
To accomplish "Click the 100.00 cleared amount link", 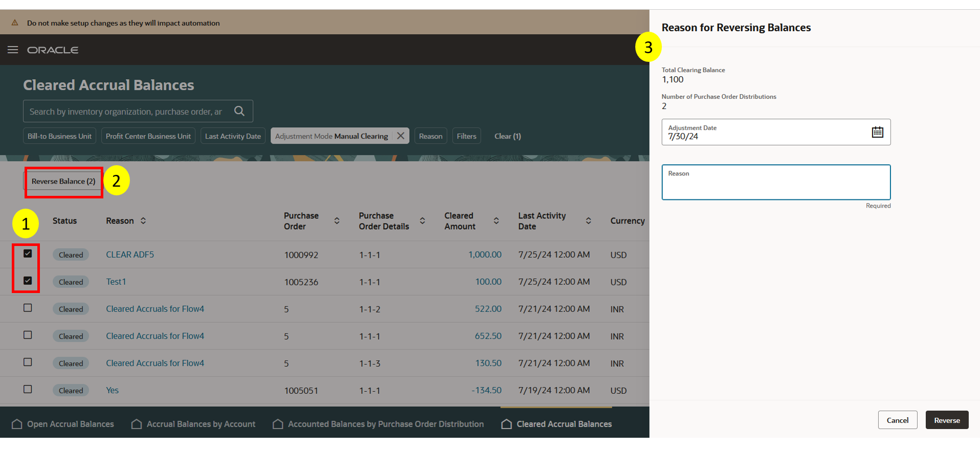I will coord(488,281).
